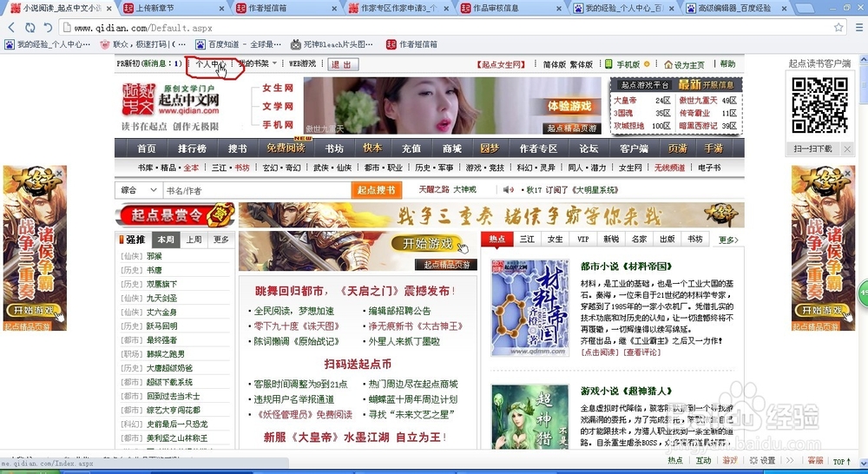The width and height of the screenshot is (868, 474).
Task: Open browser menu icon at address bar end
Action: (859, 27)
